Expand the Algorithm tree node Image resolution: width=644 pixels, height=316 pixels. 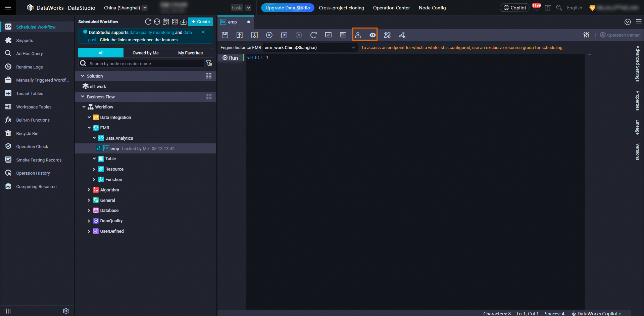click(x=89, y=190)
